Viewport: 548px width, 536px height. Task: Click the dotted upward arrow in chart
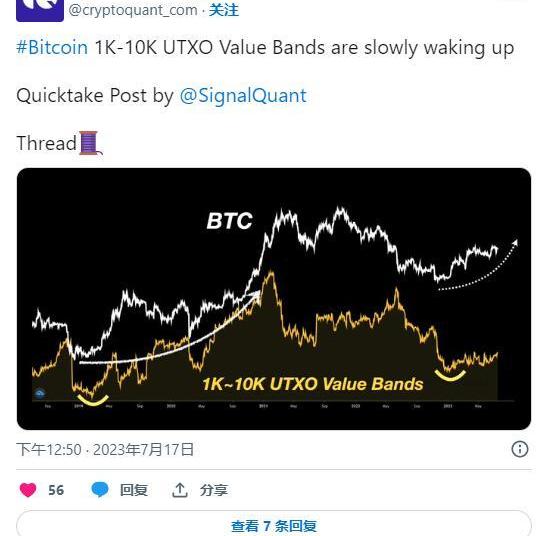479,265
